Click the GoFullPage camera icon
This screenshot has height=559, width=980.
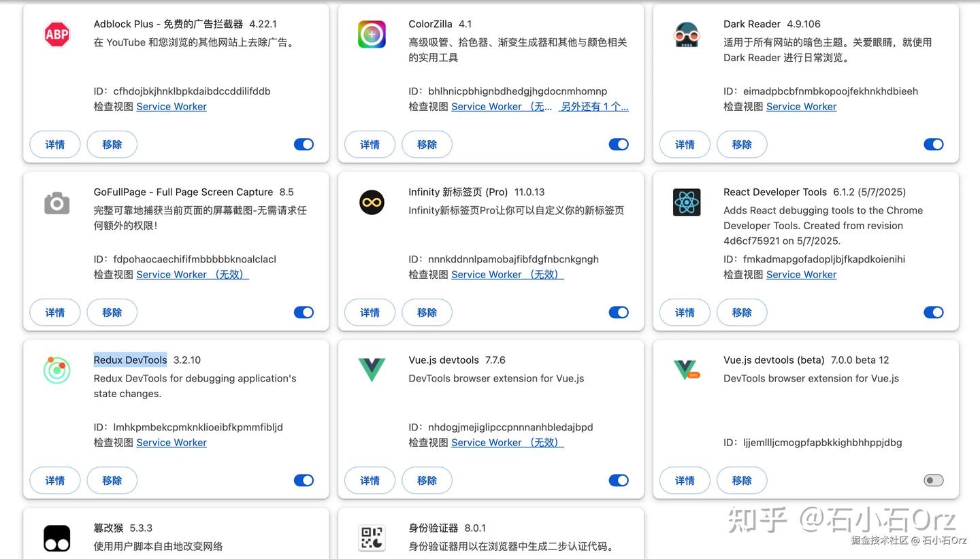click(57, 203)
